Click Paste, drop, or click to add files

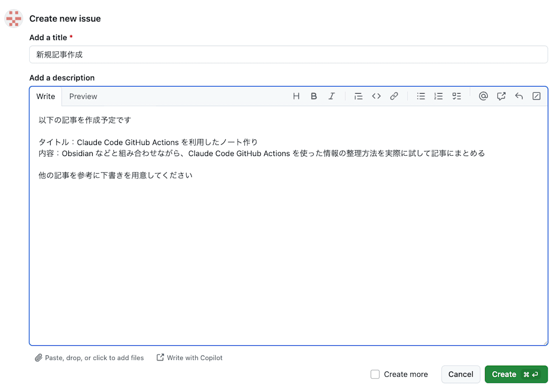tap(89, 358)
